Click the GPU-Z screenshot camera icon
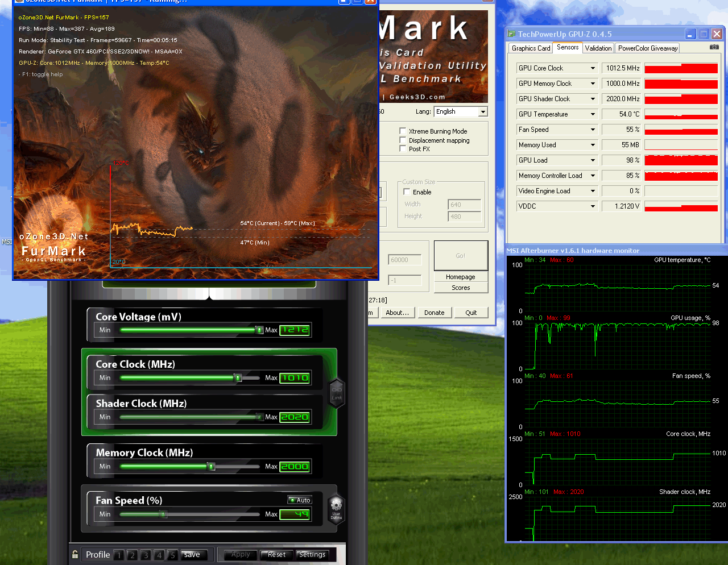Image resolution: width=728 pixels, height=565 pixels. point(714,47)
